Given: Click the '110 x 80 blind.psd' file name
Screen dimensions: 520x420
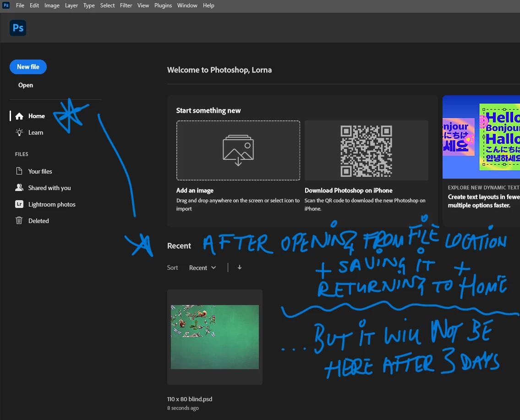Looking at the screenshot, I should click(x=190, y=399).
